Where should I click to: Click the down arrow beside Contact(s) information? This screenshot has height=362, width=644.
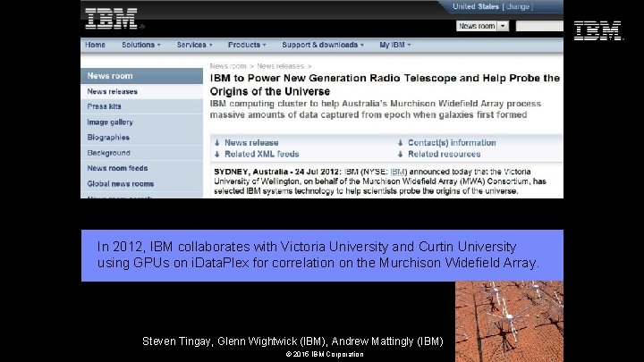tap(400, 143)
